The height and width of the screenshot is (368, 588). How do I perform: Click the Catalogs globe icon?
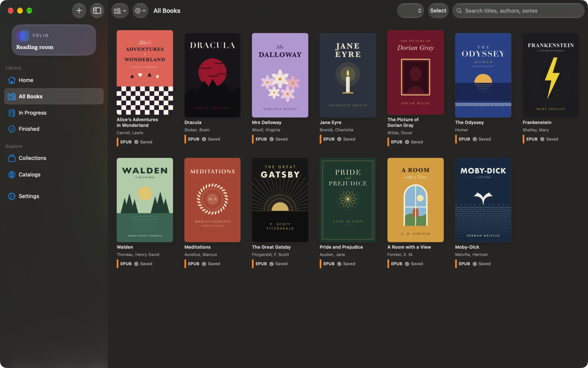point(12,175)
